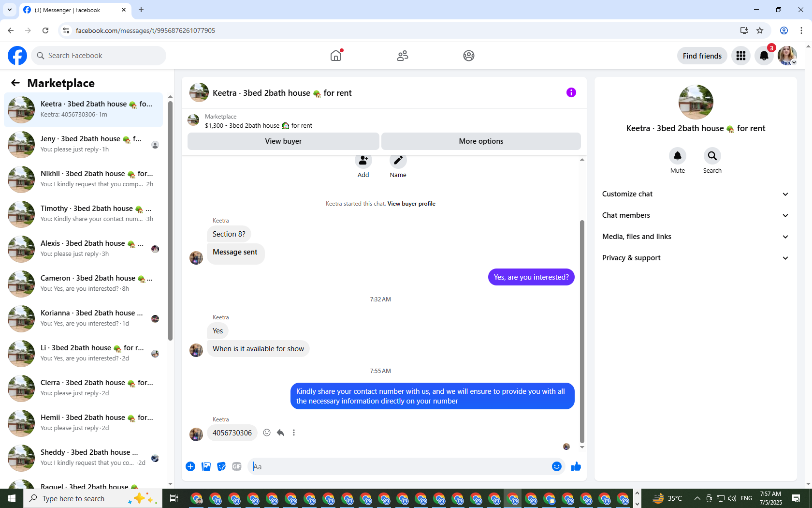The width and height of the screenshot is (812, 508).
Task: Click the Name pencil icon
Action: [x=398, y=161]
